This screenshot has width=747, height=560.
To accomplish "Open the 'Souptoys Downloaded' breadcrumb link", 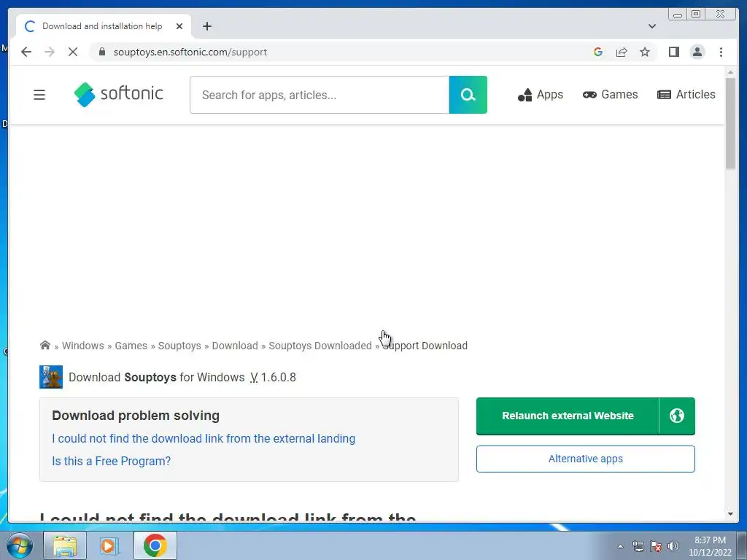I will [320, 346].
